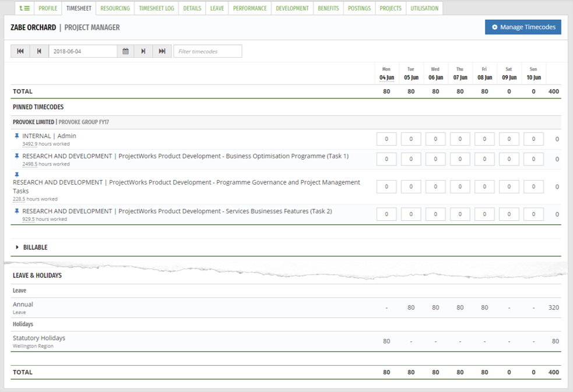573x392 pixels.
Task: Expand the BILLABLE section
Action: pyautogui.click(x=17, y=247)
